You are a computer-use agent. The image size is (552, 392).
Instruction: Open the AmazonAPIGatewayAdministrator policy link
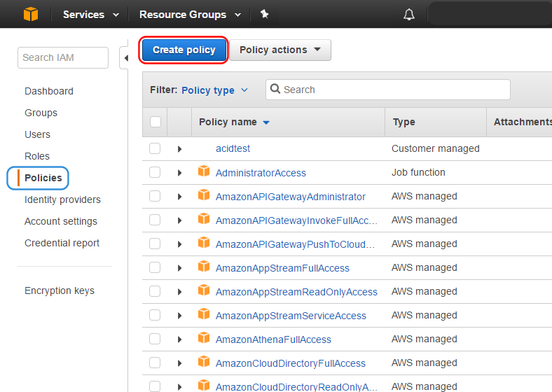[x=291, y=197]
